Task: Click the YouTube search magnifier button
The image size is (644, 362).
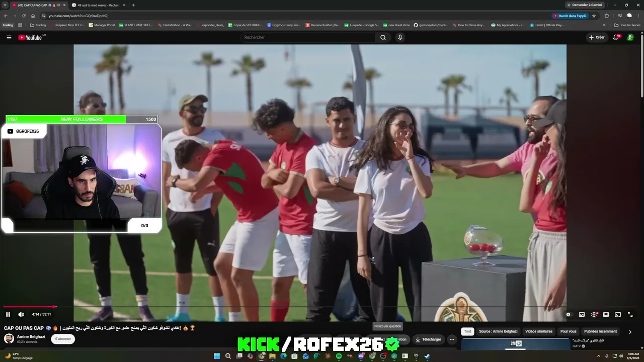Action: point(383,37)
